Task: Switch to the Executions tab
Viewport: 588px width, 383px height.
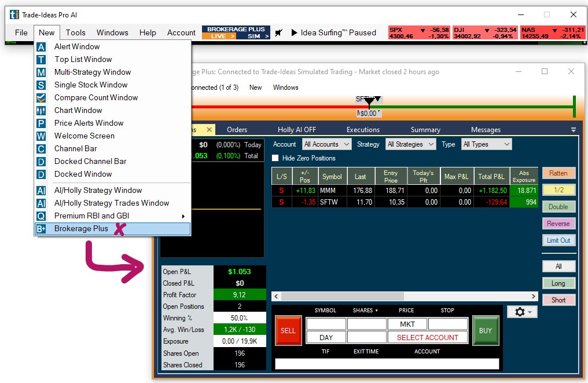Action: pyautogui.click(x=363, y=130)
